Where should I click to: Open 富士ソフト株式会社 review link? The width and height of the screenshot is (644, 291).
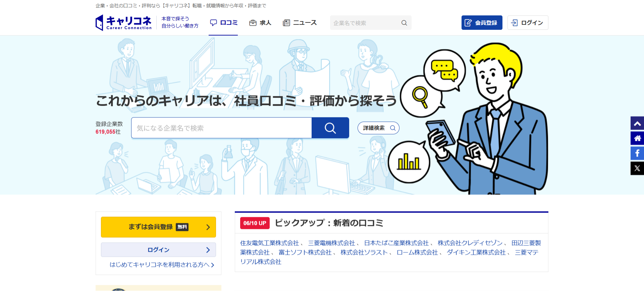pyautogui.click(x=305, y=252)
